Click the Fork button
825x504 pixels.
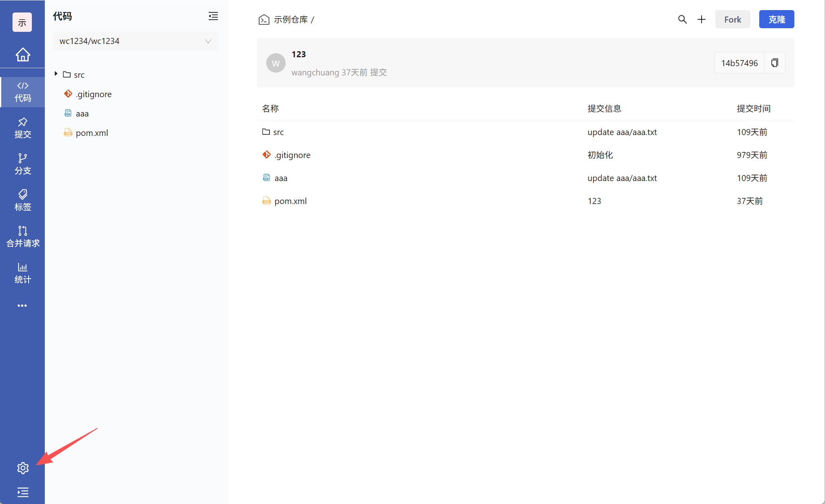tap(732, 19)
